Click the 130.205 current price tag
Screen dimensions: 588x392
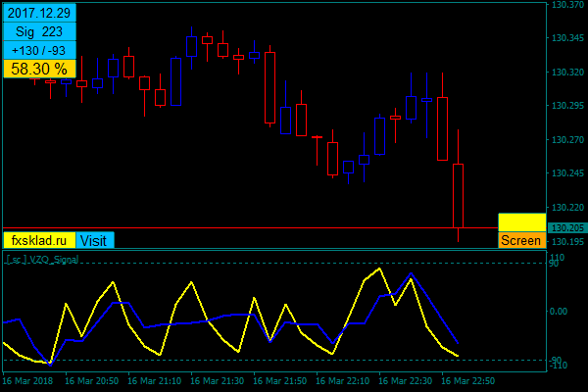566,228
